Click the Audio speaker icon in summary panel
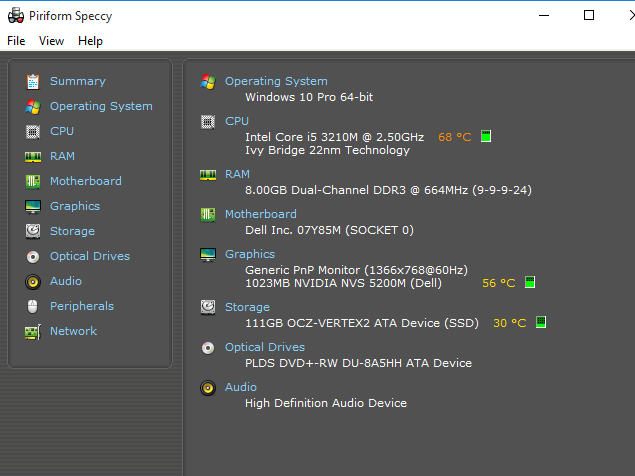 (208, 388)
